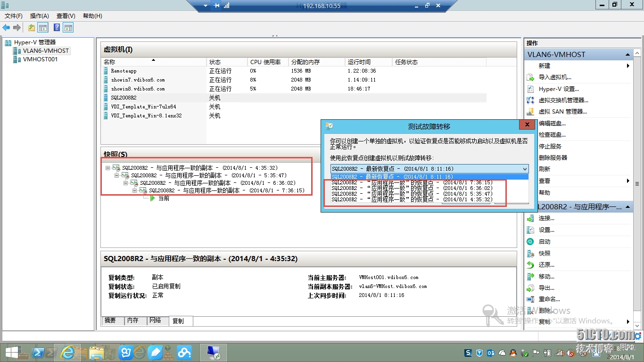Image resolution: width=644 pixels, height=362 pixels.
Task: Click the 停止服务 action
Action: 550,147
